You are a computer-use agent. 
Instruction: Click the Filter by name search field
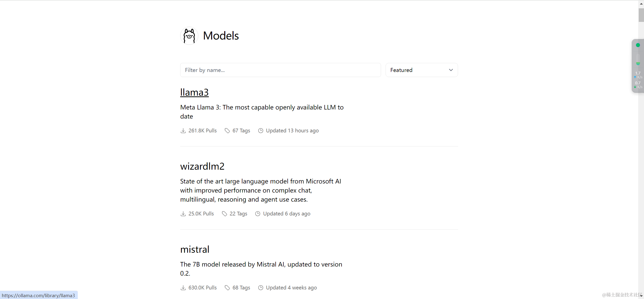tap(280, 70)
